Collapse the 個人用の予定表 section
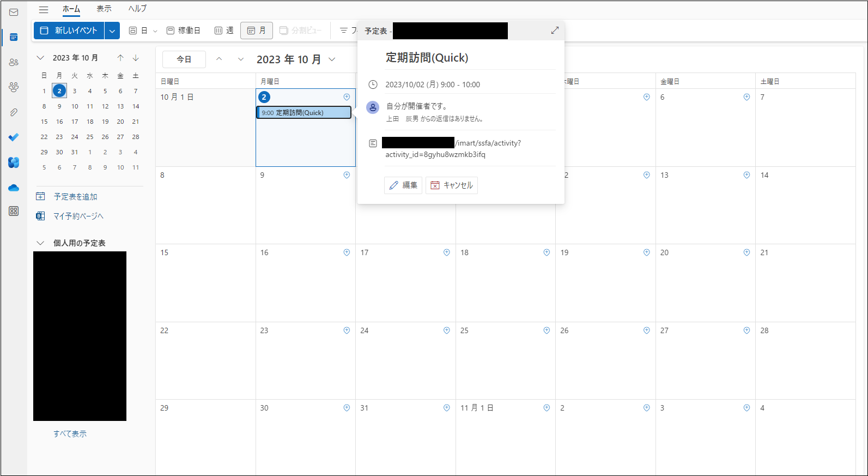Screen dimensions: 868x476 tap(40, 243)
